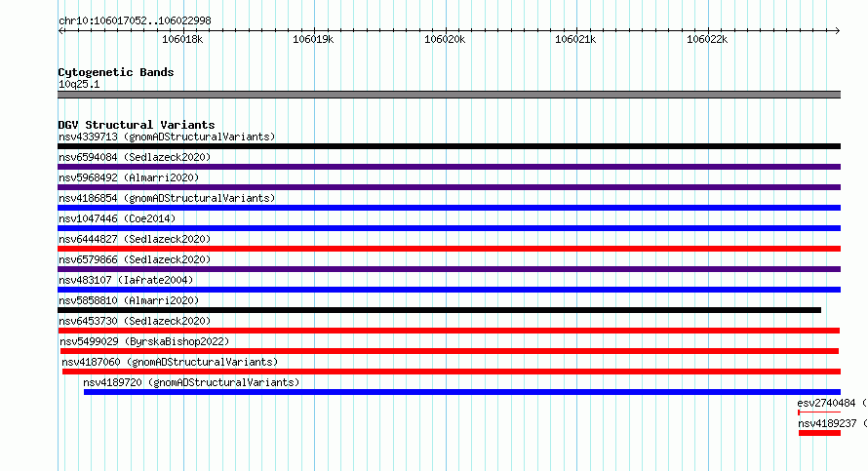The width and height of the screenshot is (868, 471).
Task: Click the red nsv4187060 variant bar
Action: pos(452,372)
